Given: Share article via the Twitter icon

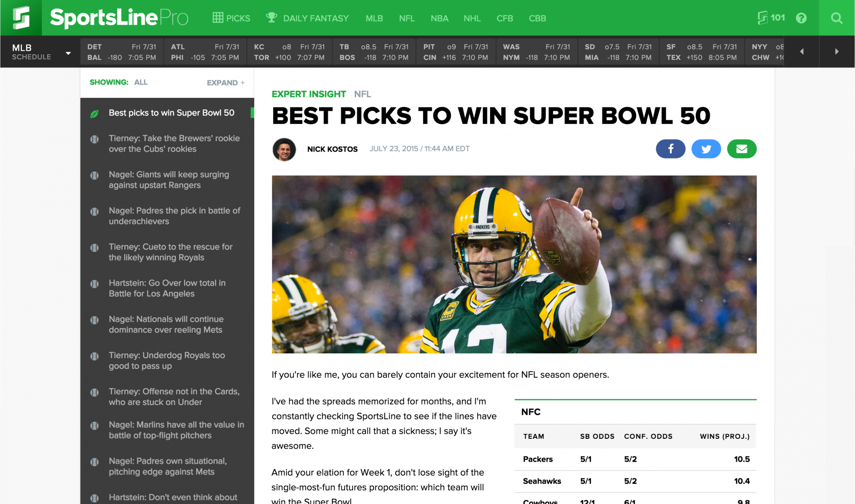Looking at the screenshot, I should point(706,149).
